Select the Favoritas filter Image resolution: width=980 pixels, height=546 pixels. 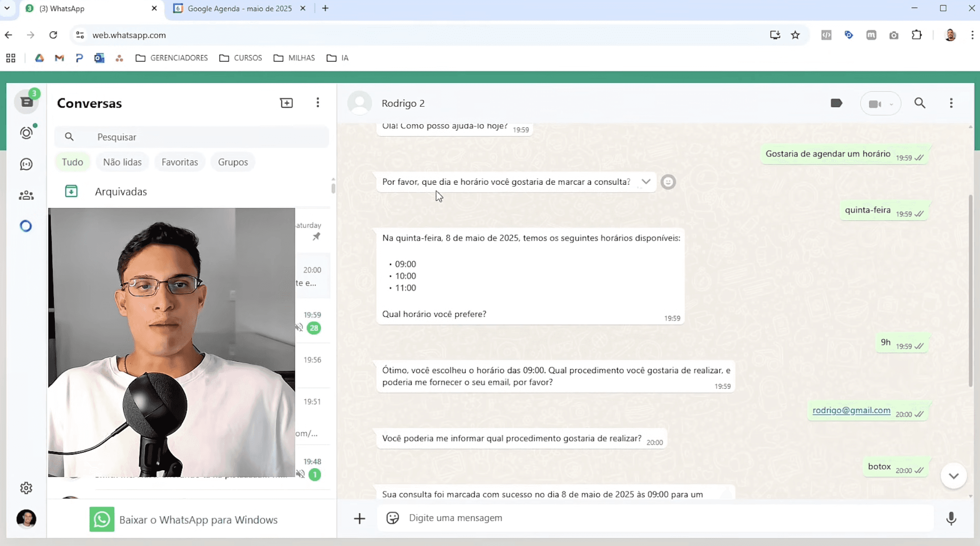point(180,162)
